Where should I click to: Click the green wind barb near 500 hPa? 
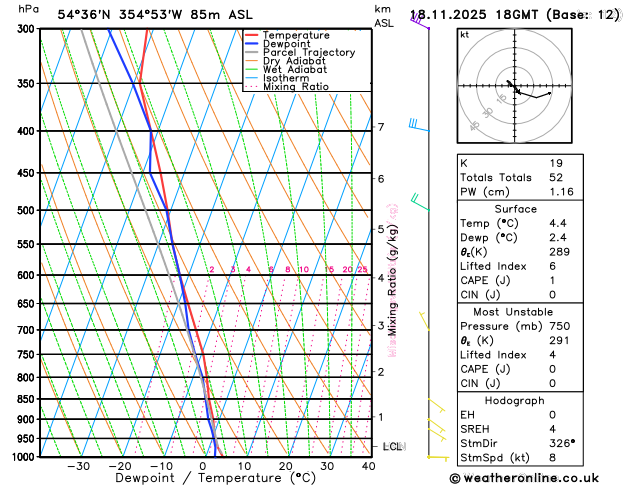[x=420, y=202]
